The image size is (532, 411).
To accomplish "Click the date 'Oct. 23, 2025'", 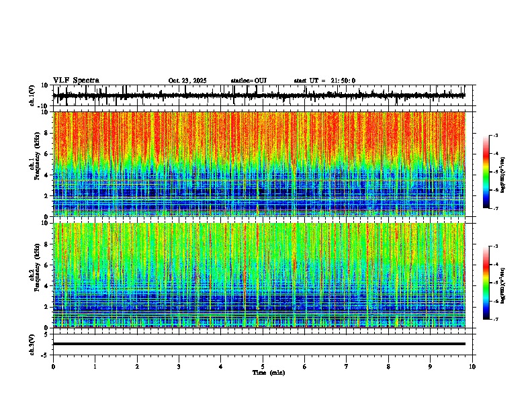I will (187, 81).
